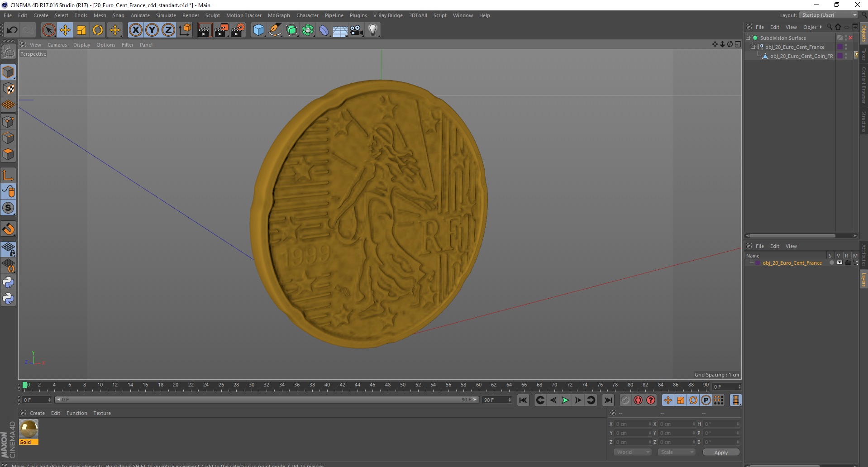The image size is (868, 467).
Task: Toggle X axis lock
Action: click(x=135, y=30)
